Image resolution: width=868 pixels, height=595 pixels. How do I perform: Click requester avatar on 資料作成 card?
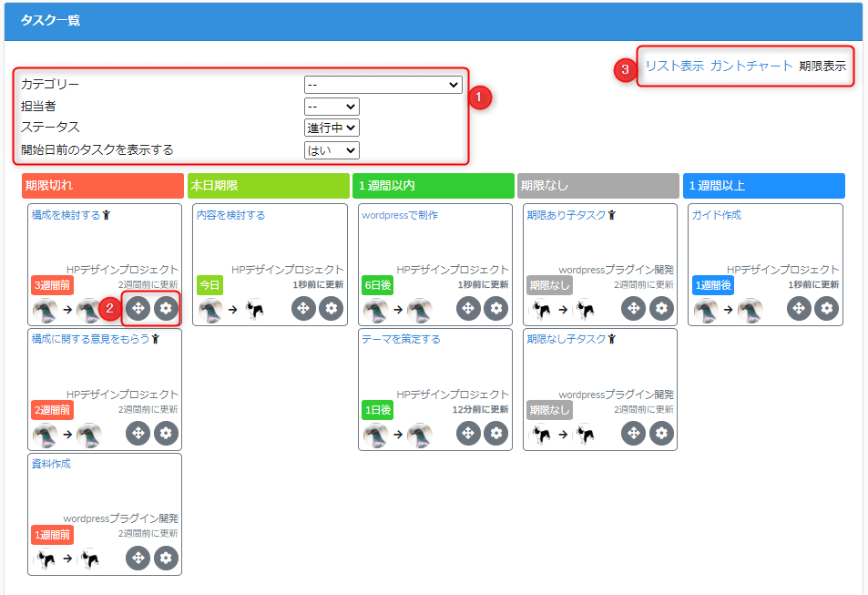click(46, 559)
